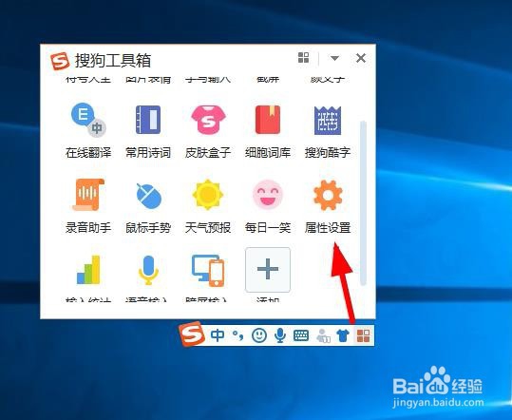Open the cross-screen input devices icon
The height and width of the screenshot is (420, 512).
coord(208,271)
